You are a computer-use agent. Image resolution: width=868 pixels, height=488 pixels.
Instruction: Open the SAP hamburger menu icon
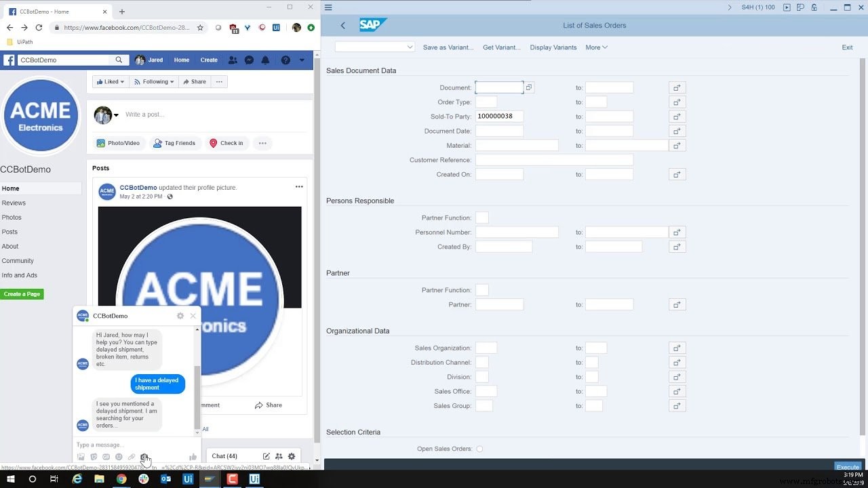pyautogui.click(x=328, y=7)
